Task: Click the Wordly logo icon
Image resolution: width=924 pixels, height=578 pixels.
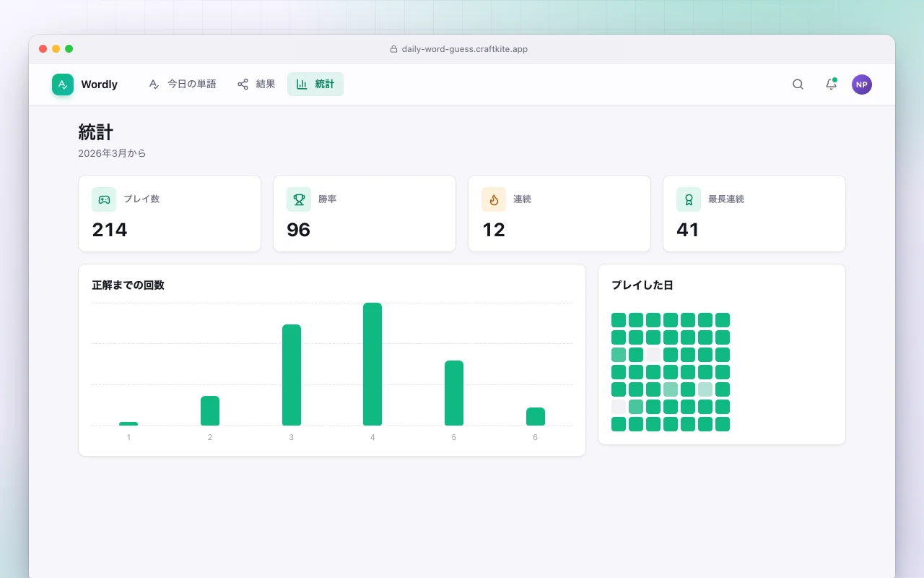Action: tap(63, 85)
